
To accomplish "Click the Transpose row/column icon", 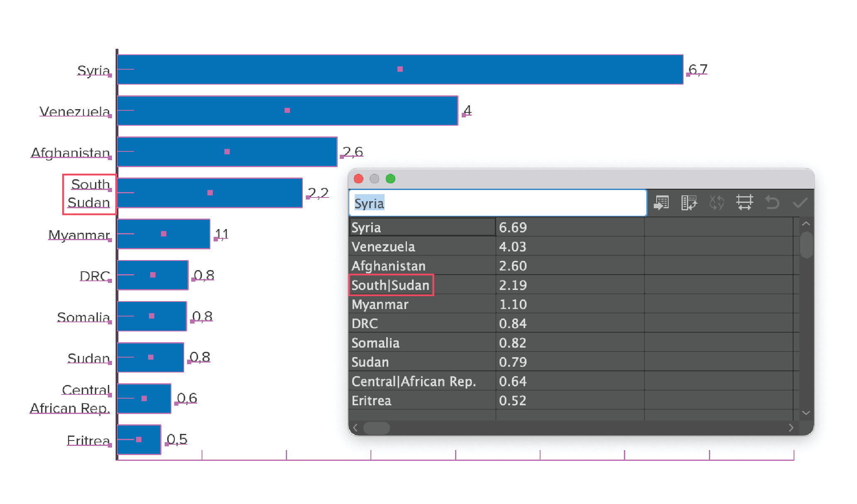I will (689, 203).
